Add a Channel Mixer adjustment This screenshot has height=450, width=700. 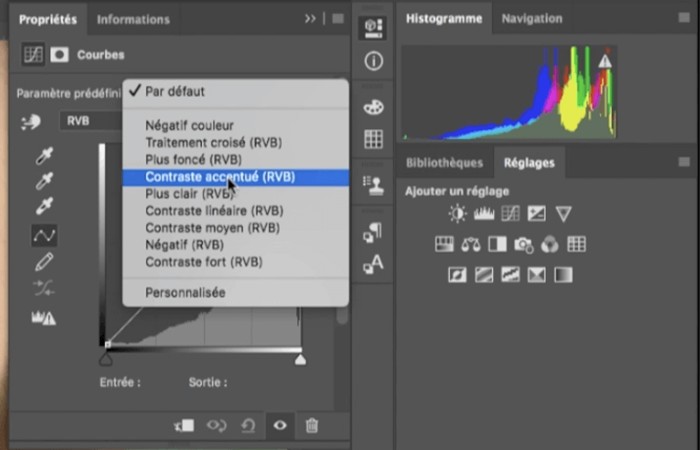[x=550, y=245]
